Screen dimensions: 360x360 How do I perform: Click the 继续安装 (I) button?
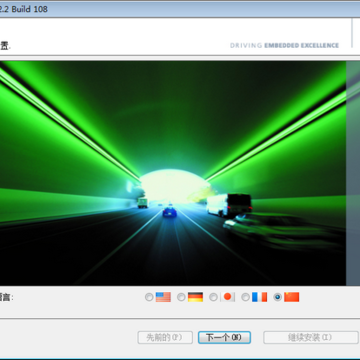click(311, 337)
